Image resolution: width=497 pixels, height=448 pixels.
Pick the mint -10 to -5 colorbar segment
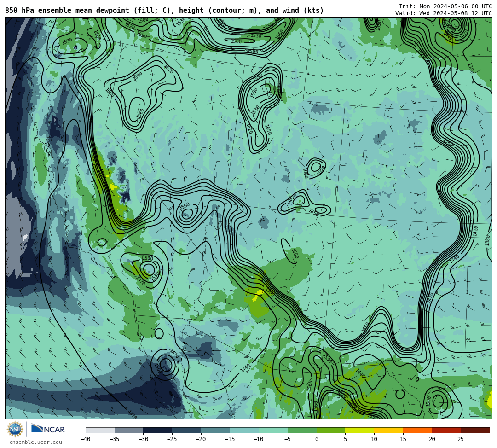coord(273,430)
